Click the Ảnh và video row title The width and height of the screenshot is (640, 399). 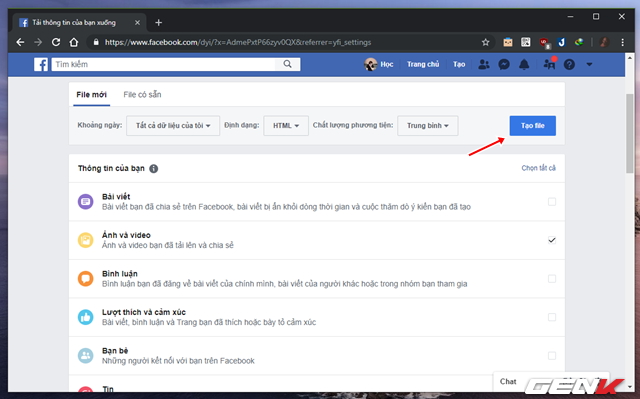pyautogui.click(x=126, y=235)
